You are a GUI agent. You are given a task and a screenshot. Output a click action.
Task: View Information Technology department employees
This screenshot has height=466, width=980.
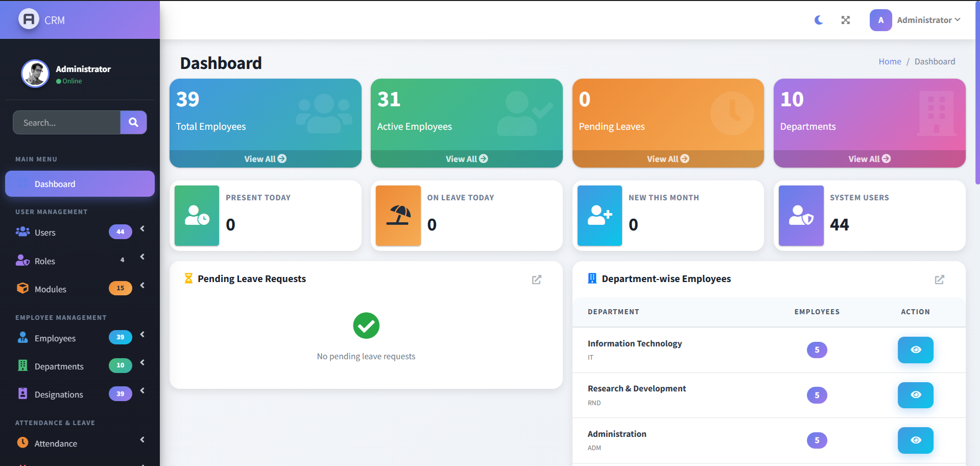pyautogui.click(x=915, y=350)
